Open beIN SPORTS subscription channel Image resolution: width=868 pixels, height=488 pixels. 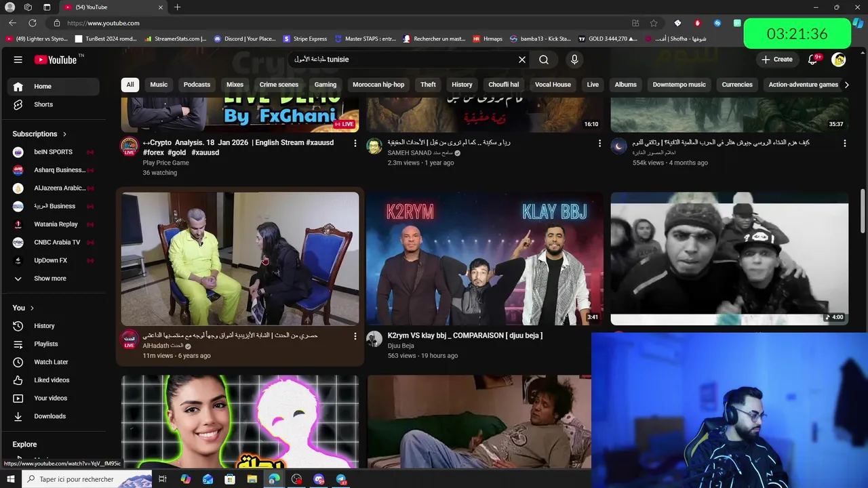(x=54, y=152)
